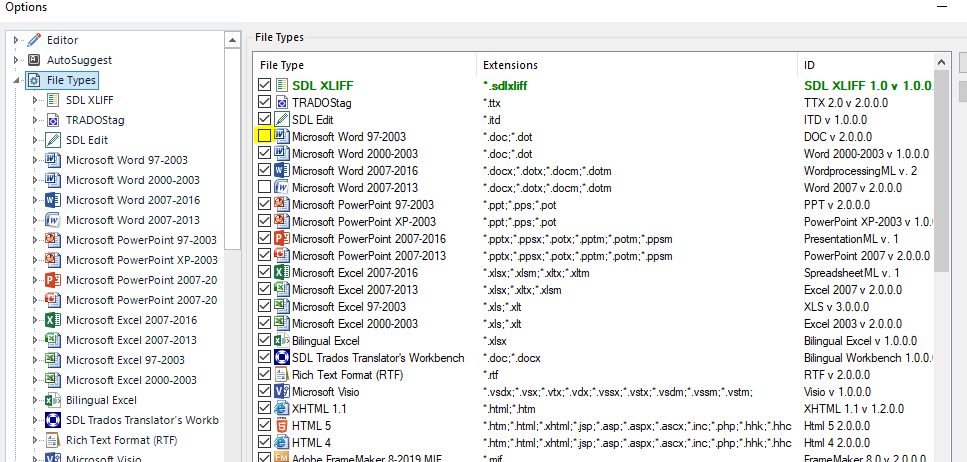
Task: Click the File Types gear icon
Action: pos(35,80)
